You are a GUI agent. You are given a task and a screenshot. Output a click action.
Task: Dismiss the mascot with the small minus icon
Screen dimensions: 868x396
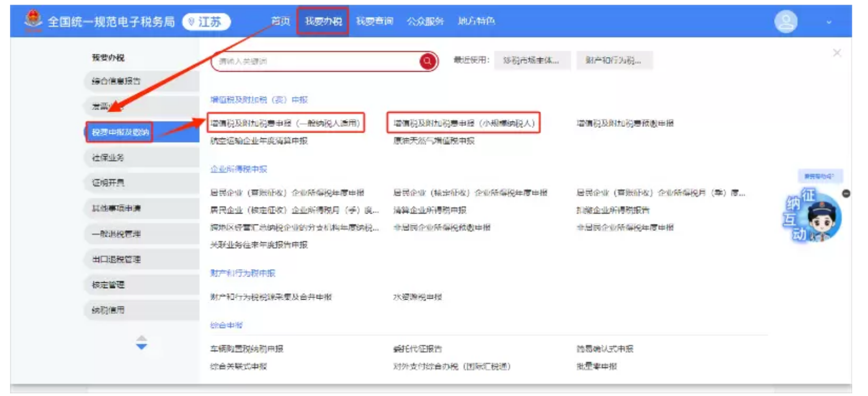tap(846, 194)
